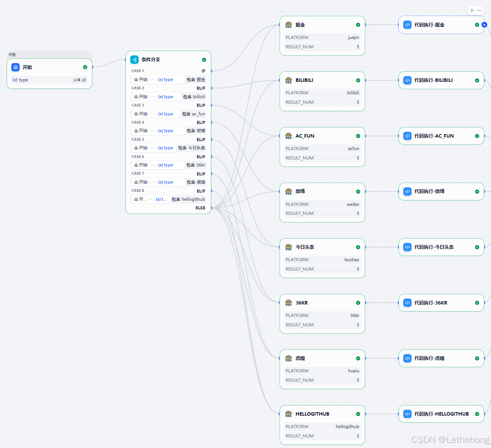The width and height of the screenshot is (491, 448).
Task: Click PLATFORM value weibo
Action: [353, 204]
